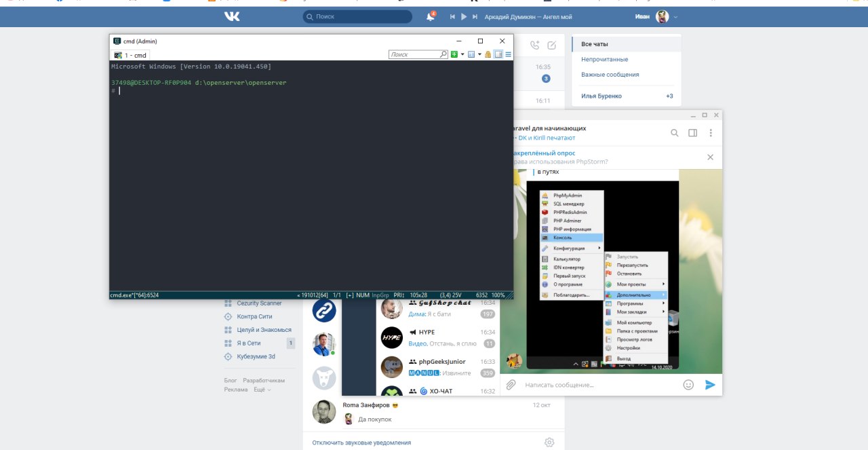
Task: Run ConEmu search with magnifier icon
Action: [444, 54]
